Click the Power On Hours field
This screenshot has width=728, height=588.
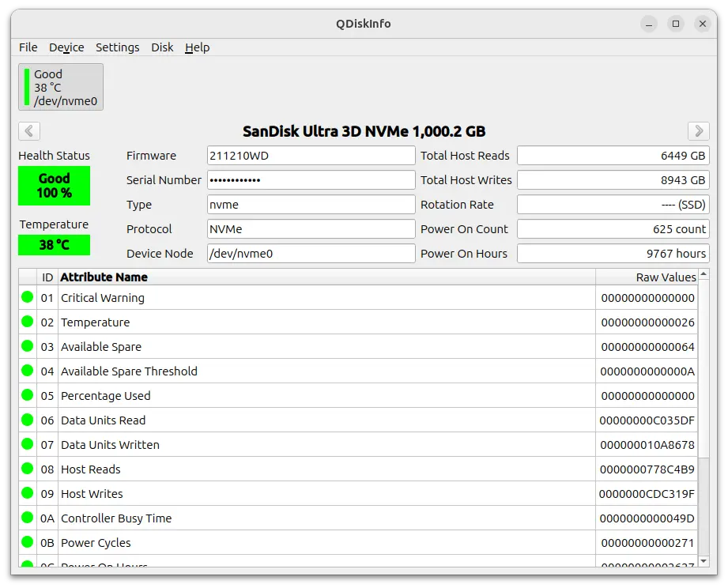point(613,254)
